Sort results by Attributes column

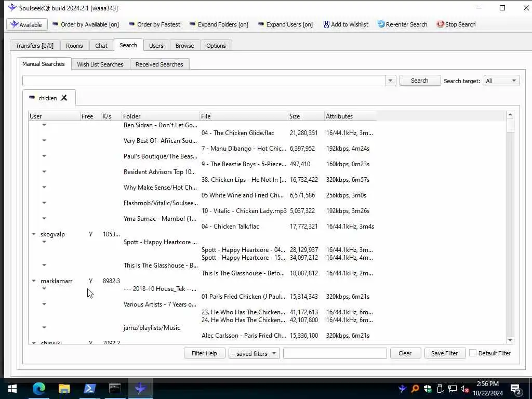[x=351, y=116]
